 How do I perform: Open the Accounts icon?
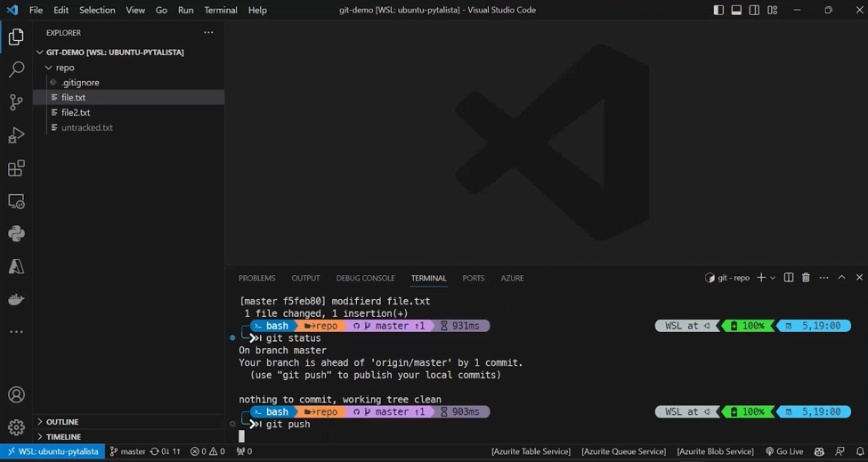pyautogui.click(x=16, y=394)
